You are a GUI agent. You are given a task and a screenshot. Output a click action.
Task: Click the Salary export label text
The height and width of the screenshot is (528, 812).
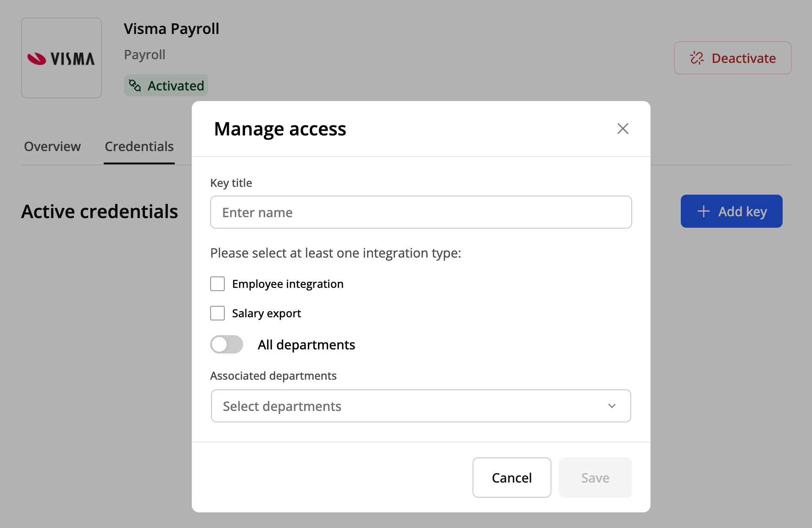[x=267, y=313]
